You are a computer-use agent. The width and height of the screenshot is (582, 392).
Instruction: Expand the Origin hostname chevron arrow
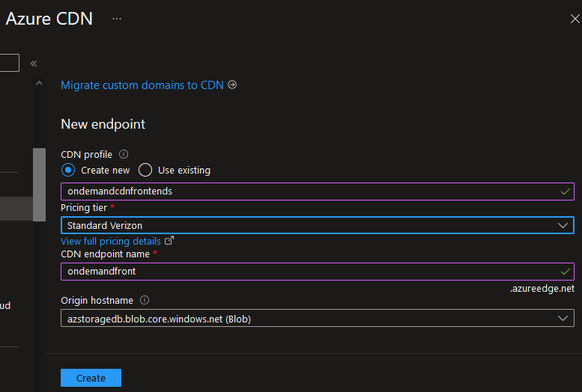(x=563, y=318)
